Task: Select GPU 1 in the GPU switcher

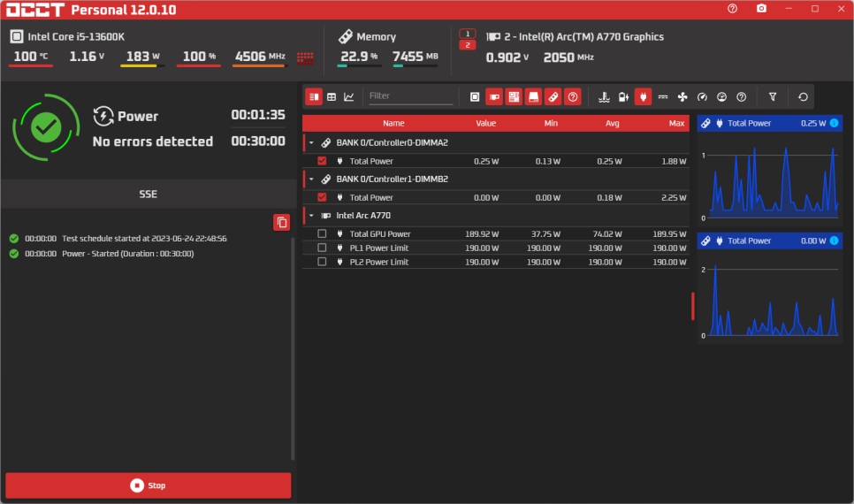Action: [x=468, y=34]
